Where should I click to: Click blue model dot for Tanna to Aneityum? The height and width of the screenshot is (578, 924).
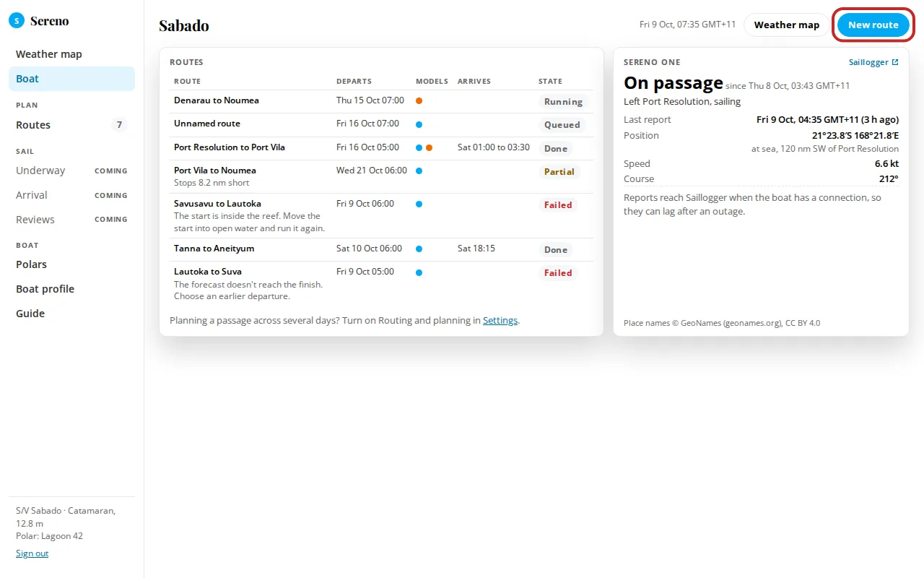[419, 249]
